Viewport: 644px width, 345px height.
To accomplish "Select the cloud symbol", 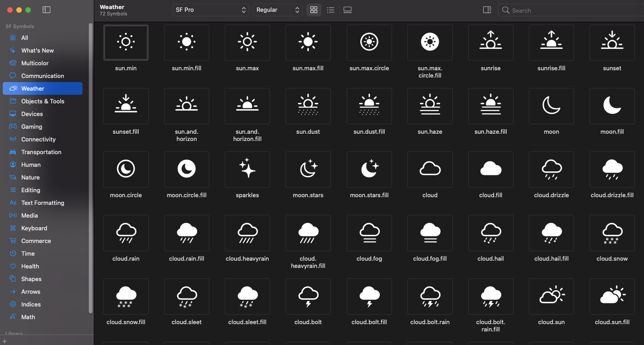I will coord(430,170).
